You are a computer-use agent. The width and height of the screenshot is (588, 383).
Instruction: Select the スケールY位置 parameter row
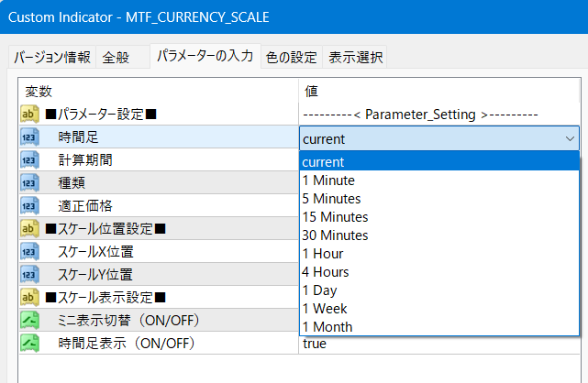[x=159, y=275]
